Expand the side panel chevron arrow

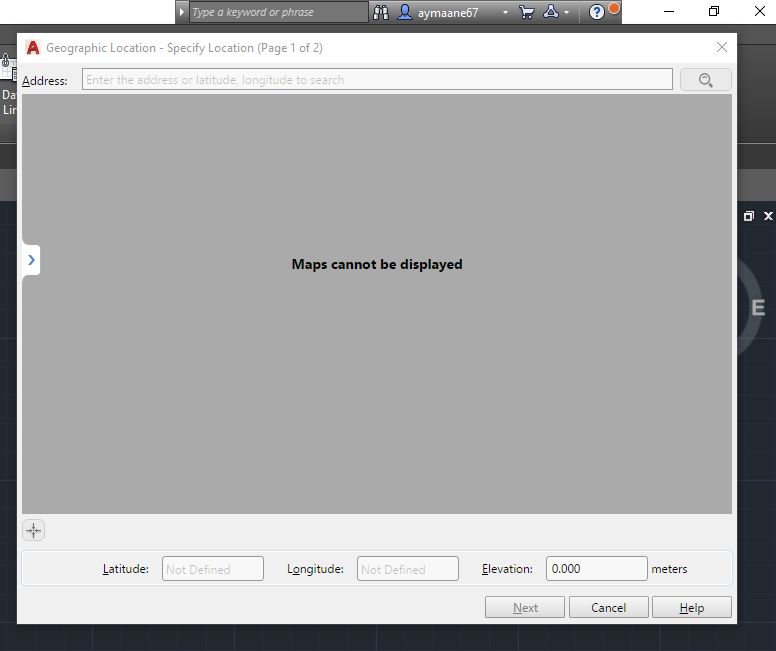click(31, 260)
